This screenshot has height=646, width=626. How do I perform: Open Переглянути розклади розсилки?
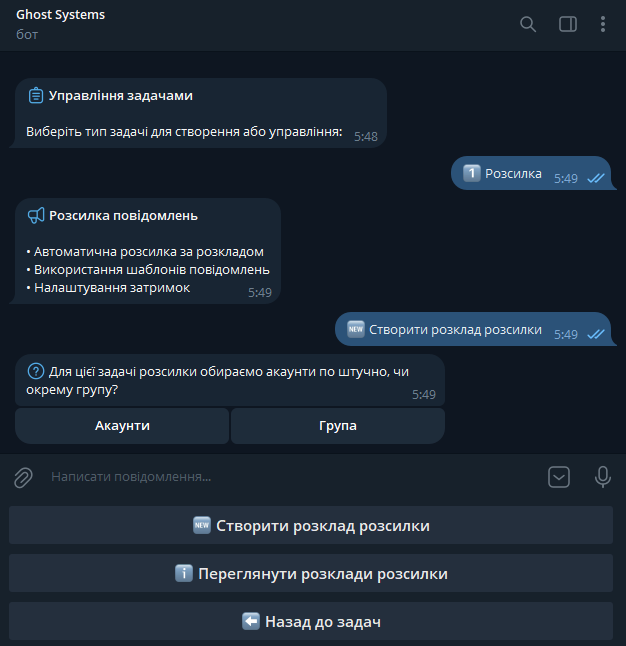pos(311,574)
